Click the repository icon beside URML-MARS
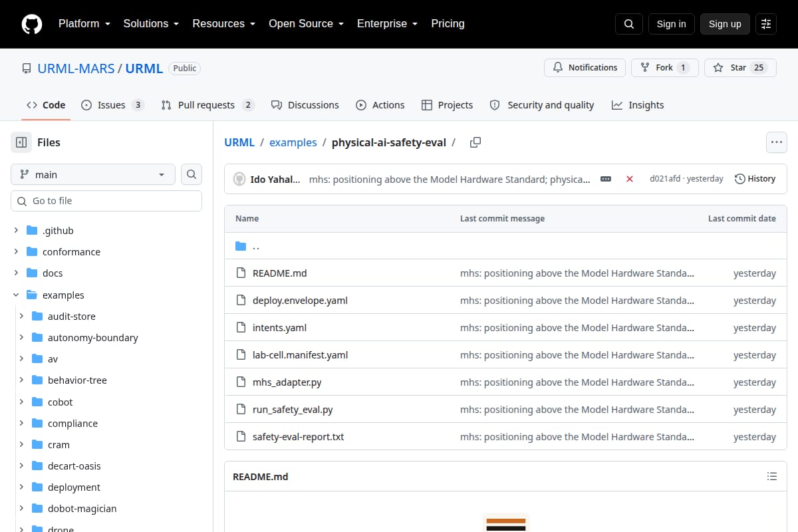Viewport: 798px width, 532px height. coord(27,68)
